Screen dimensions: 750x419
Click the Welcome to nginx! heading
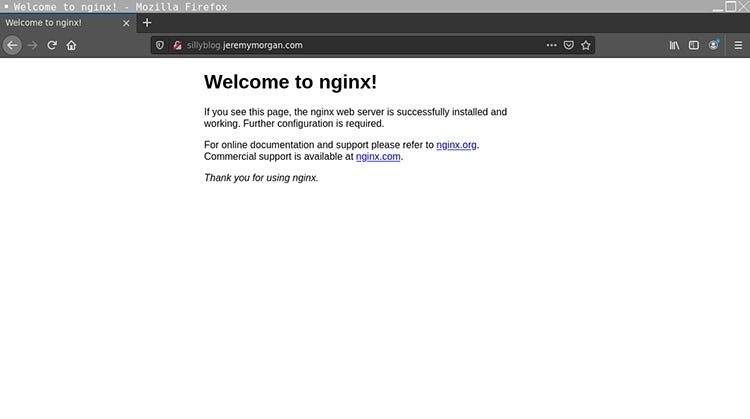tap(290, 82)
